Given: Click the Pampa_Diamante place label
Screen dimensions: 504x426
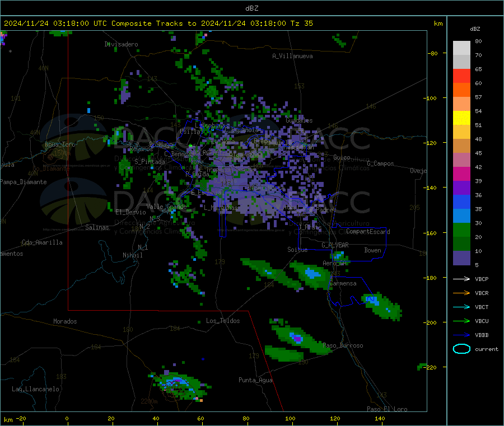Looking at the screenshot, I should tap(24, 182).
